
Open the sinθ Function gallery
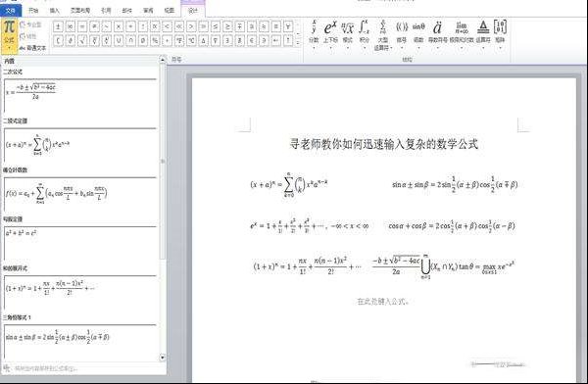[x=418, y=33]
